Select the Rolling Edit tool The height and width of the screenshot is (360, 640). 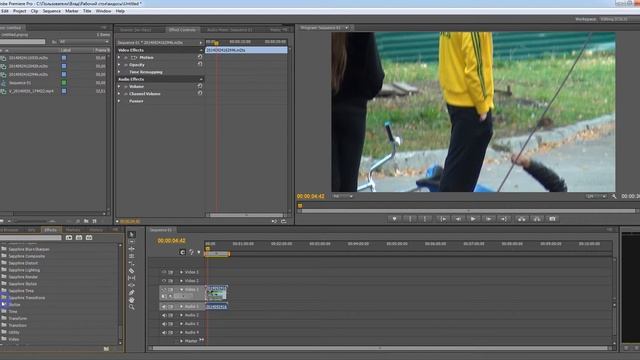tap(131, 256)
